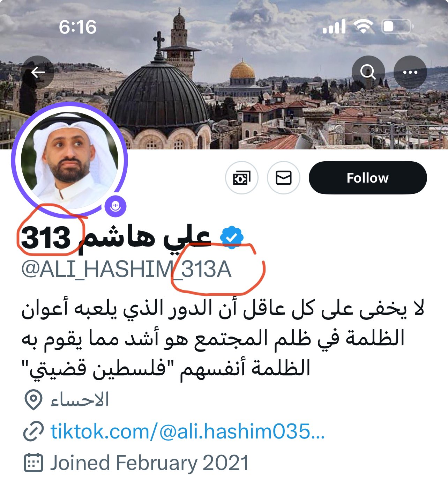This screenshot has width=448, height=487.
Task: Follow the علي هاشم account
Action: coord(368,178)
